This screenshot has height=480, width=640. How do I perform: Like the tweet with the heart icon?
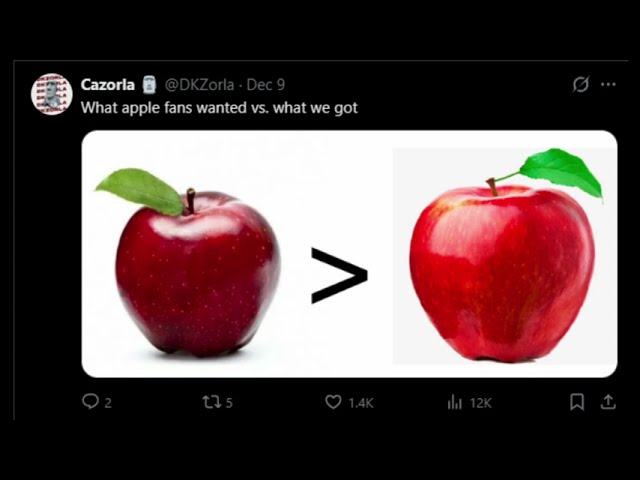[333, 402]
